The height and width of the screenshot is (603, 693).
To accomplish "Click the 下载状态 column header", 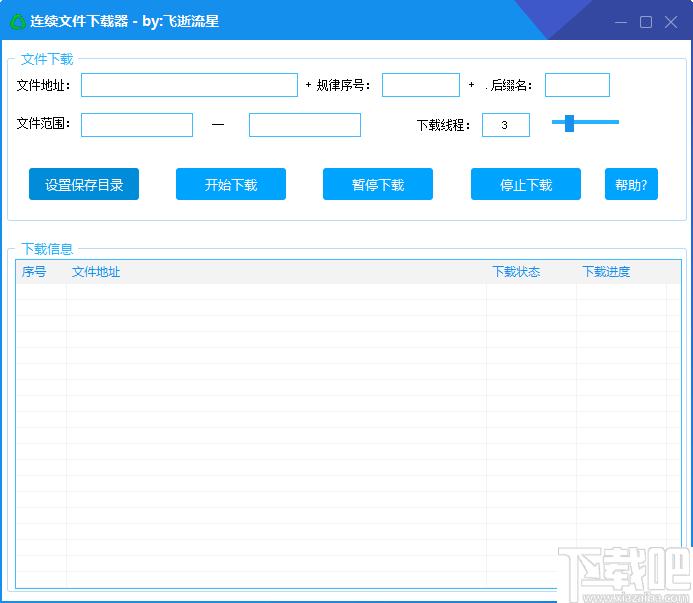I will [516, 272].
